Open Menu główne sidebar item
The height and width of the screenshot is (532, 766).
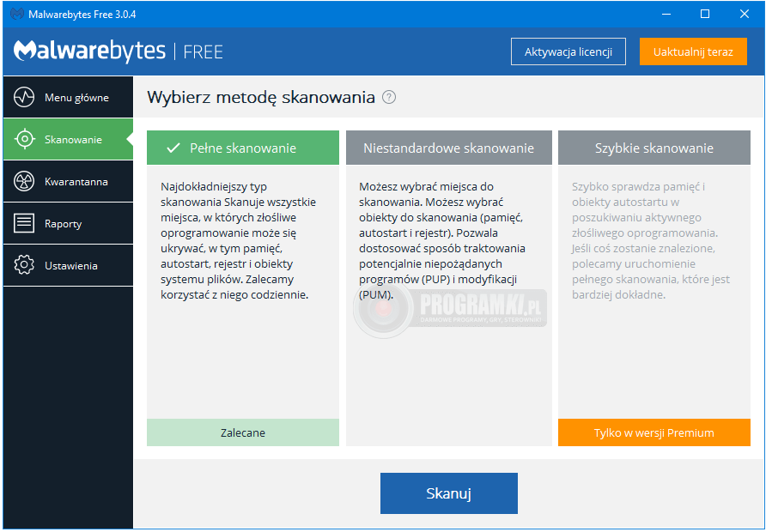[x=68, y=97]
